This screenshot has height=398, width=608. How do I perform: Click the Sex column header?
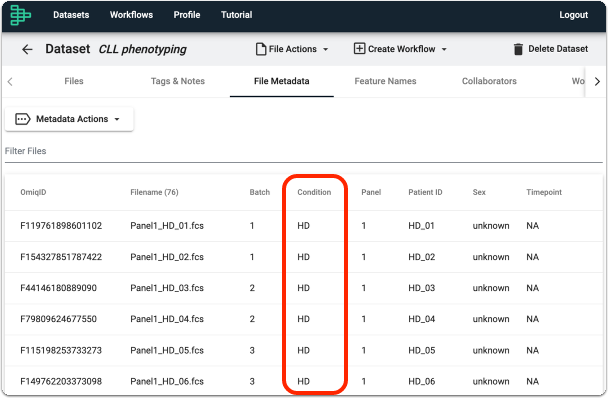click(x=479, y=192)
